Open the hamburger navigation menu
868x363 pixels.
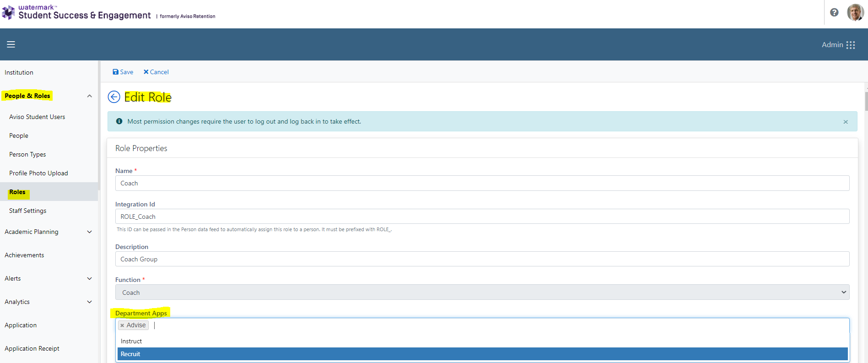pyautogui.click(x=11, y=44)
